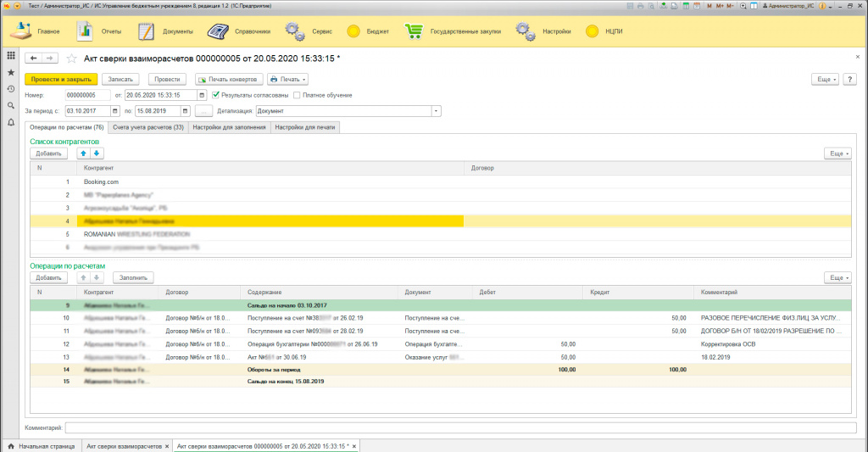Move contractor down with blue arrow
Image resolution: width=868 pixels, height=452 pixels.
97,153
